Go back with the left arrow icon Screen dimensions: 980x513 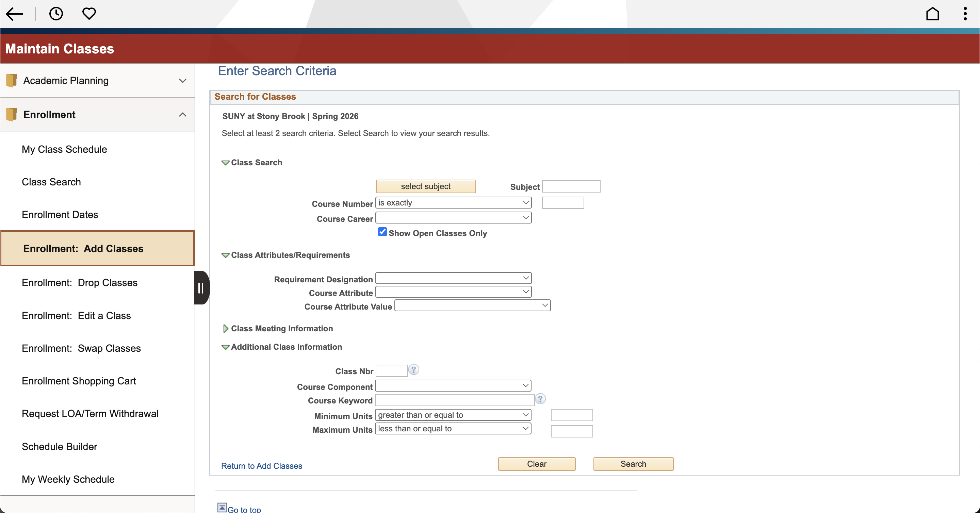pyautogui.click(x=14, y=14)
